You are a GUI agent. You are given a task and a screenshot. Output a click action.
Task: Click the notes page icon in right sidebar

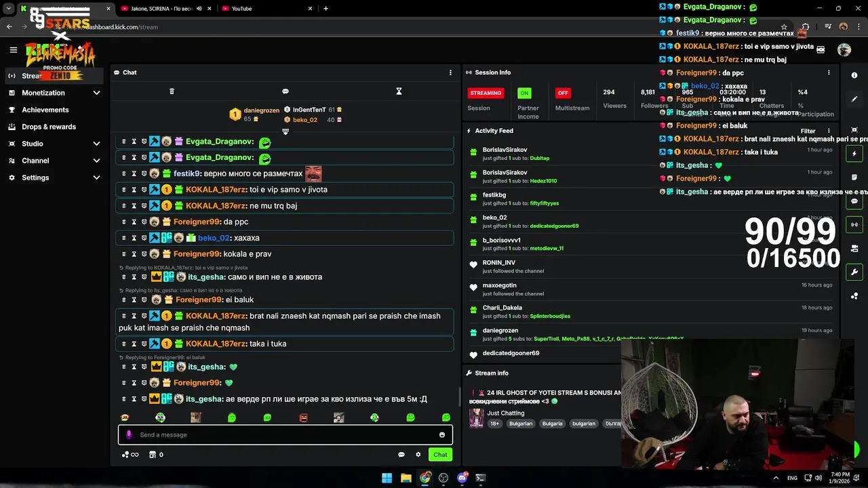click(x=854, y=178)
